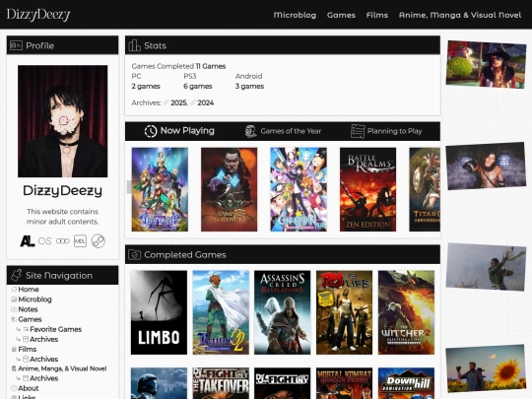Image resolution: width=532 pixels, height=399 pixels.
Task: Open the Rance 02 game cover
Action: (221, 312)
